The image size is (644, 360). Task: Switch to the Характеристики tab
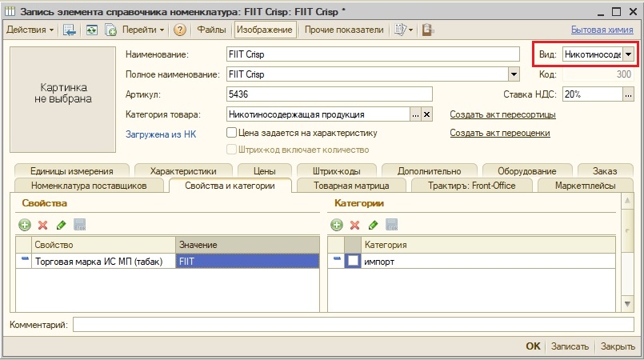point(183,170)
